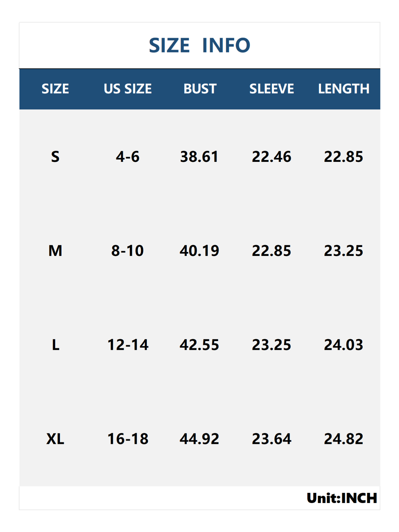Image resolution: width=399 pixels, height=532 pixels.
Task: Click the SIZE INFO title
Action: pos(199,45)
